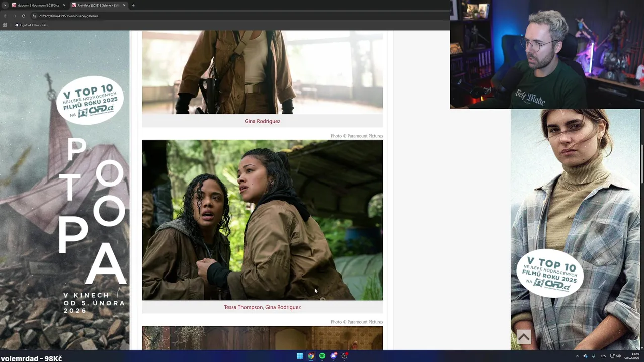Open Chrome from the taskbar
The height and width of the screenshot is (362, 644).
point(311,356)
